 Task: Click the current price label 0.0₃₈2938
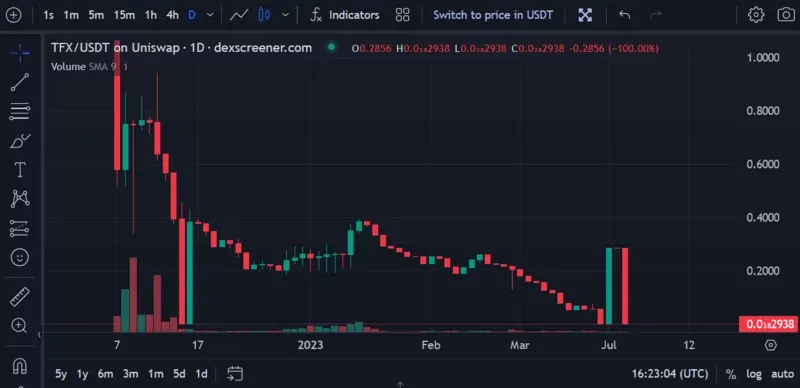[x=769, y=324]
